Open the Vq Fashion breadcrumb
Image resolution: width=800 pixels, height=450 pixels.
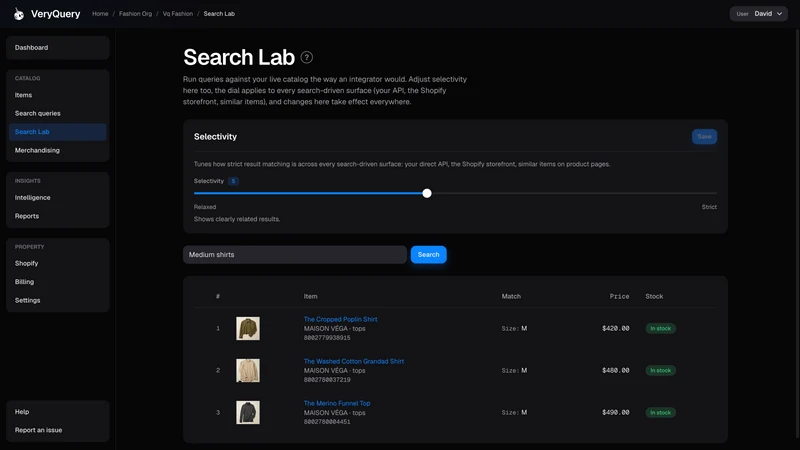[178, 14]
